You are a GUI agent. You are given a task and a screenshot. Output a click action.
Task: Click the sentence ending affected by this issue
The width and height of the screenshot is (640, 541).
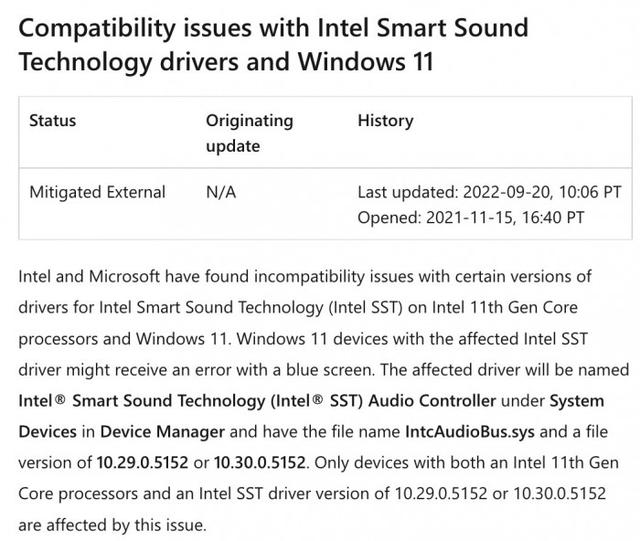click(x=113, y=525)
